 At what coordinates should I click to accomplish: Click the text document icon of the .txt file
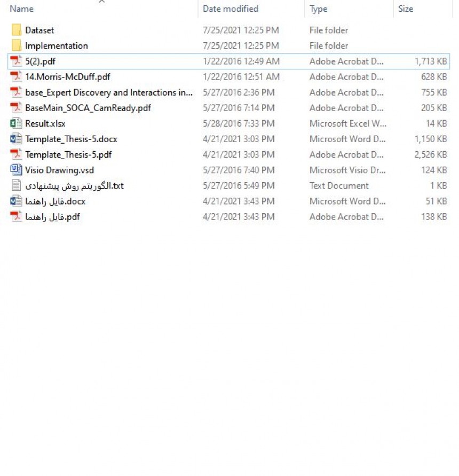(x=16, y=185)
